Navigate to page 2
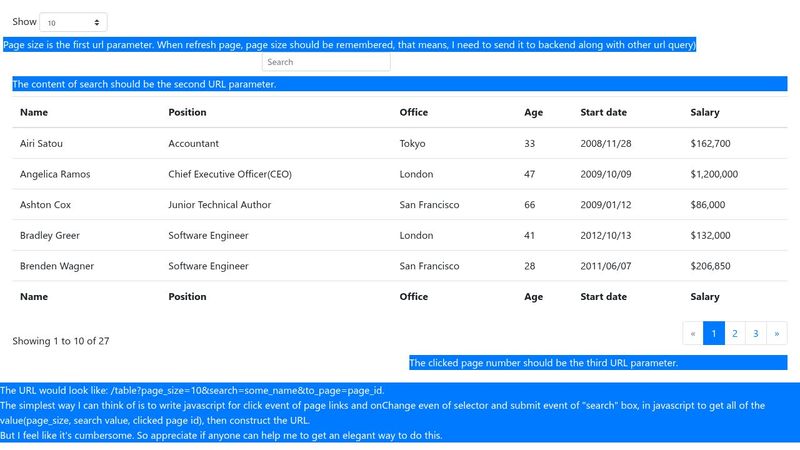Viewport: 800px width, 450px height. pyautogui.click(x=735, y=333)
